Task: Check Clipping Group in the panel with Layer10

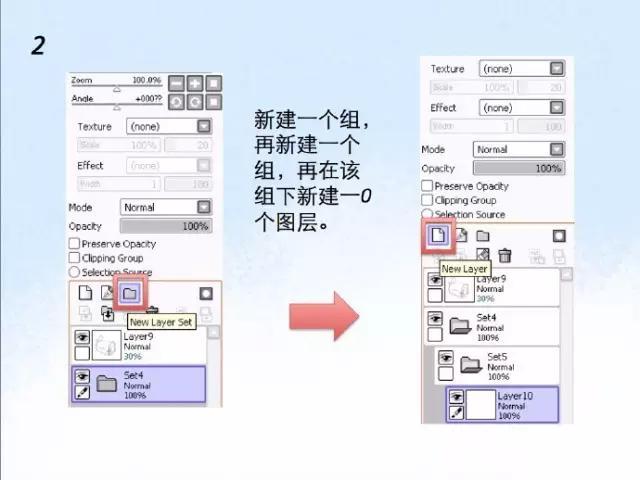Action: pyautogui.click(x=427, y=200)
